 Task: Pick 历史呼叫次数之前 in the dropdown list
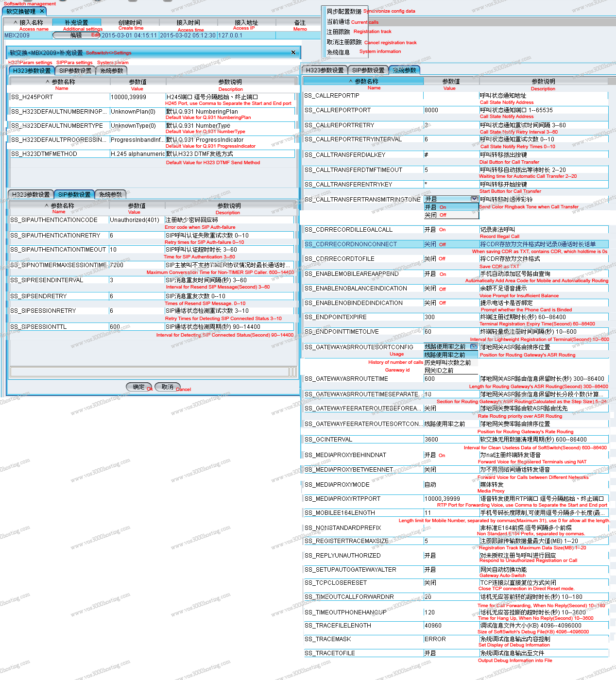click(451, 363)
